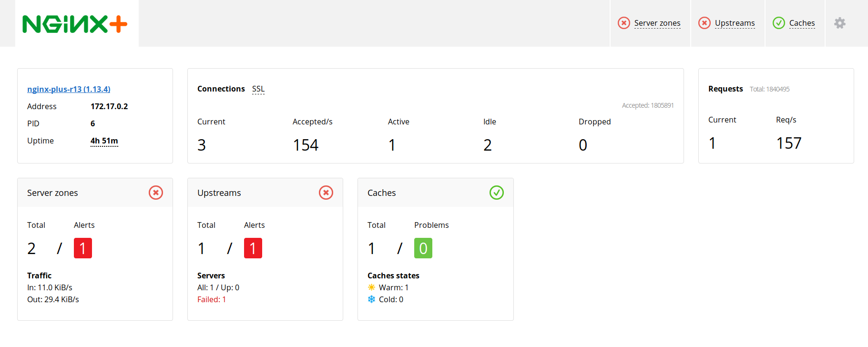This screenshot has height=347, width=868.
Task: Click the PID value 6
Action: tap(93, 123)
